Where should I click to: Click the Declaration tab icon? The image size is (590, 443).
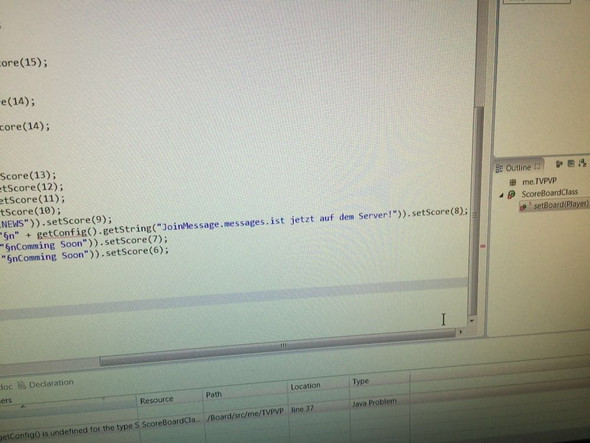22,385
